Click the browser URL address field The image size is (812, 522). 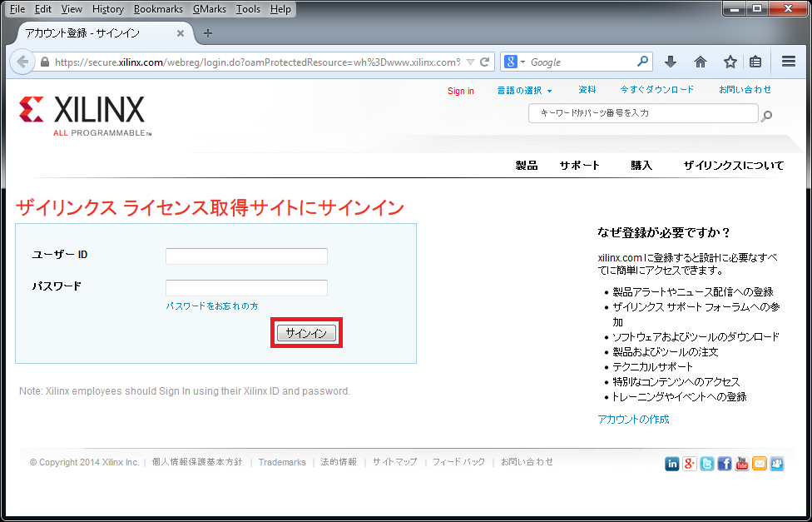[x=257, y=62]
